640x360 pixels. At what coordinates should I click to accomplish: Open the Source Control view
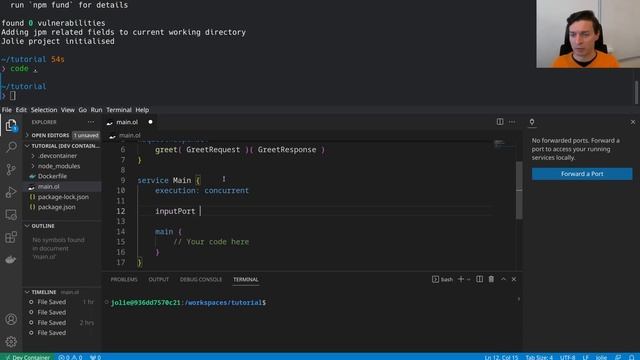coord(11,169)
